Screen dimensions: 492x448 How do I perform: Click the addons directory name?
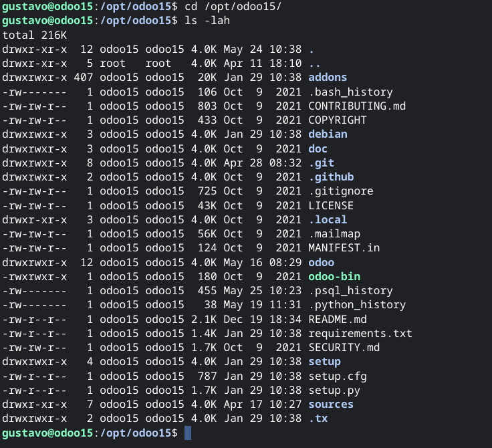[328, 78]
